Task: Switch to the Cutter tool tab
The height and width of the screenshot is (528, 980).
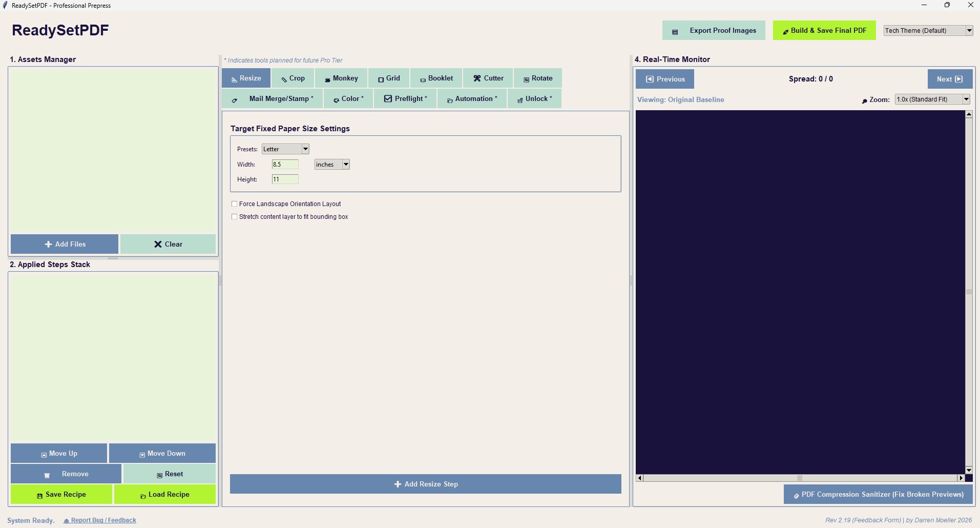Action: 488,78
